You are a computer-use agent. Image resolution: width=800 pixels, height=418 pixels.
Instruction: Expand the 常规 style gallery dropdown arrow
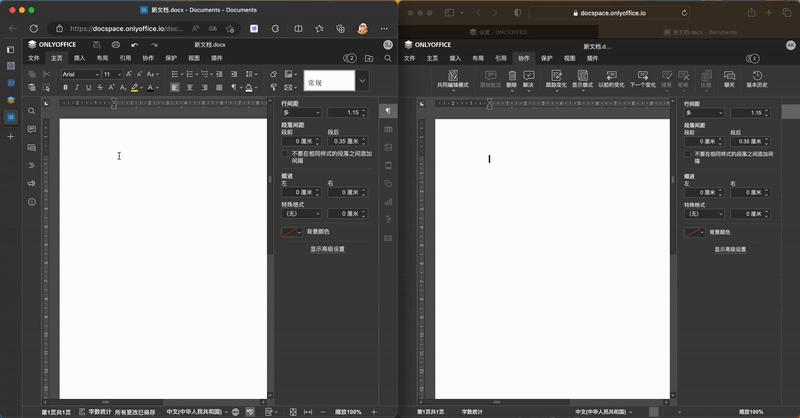[363, 81]
